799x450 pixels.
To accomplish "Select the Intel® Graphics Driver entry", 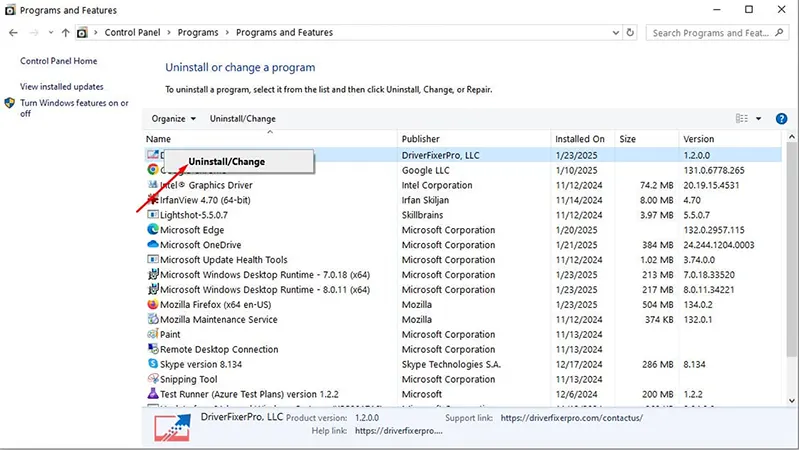I will [206, 185].
